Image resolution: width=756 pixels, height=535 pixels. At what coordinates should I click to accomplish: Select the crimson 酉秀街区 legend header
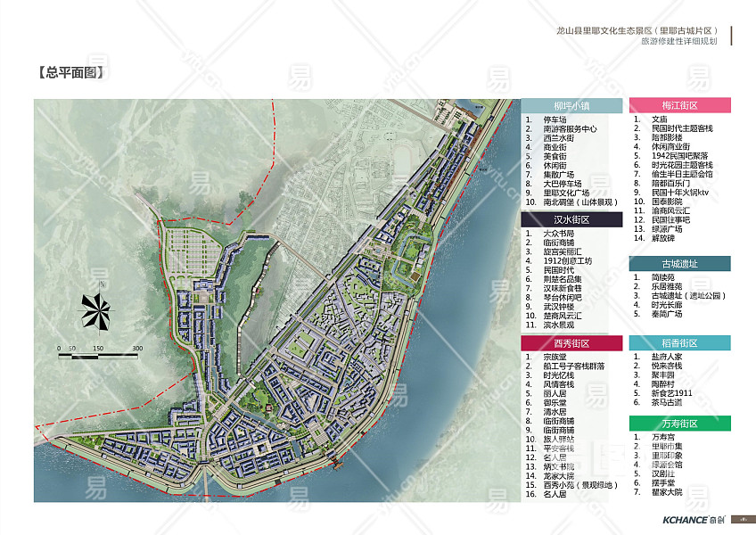571,343
